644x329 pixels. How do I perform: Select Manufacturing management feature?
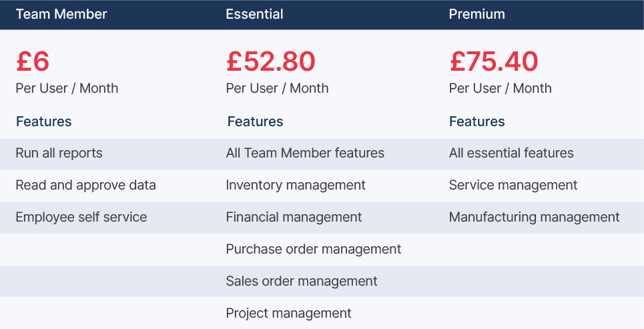pos(535,218)
